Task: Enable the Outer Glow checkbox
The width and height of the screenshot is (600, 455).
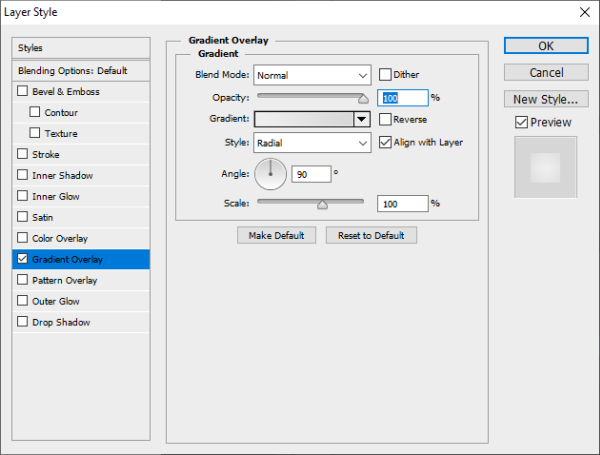Action: point(23,301)
